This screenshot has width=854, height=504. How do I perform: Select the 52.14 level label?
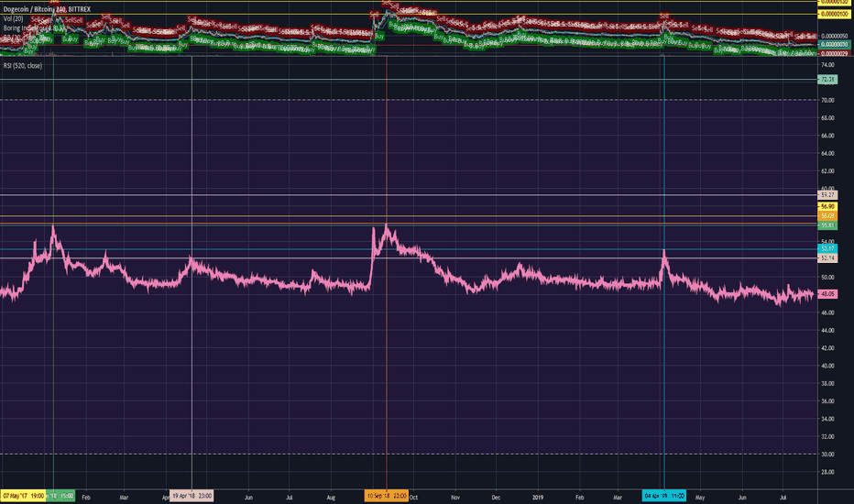(827, 257)
